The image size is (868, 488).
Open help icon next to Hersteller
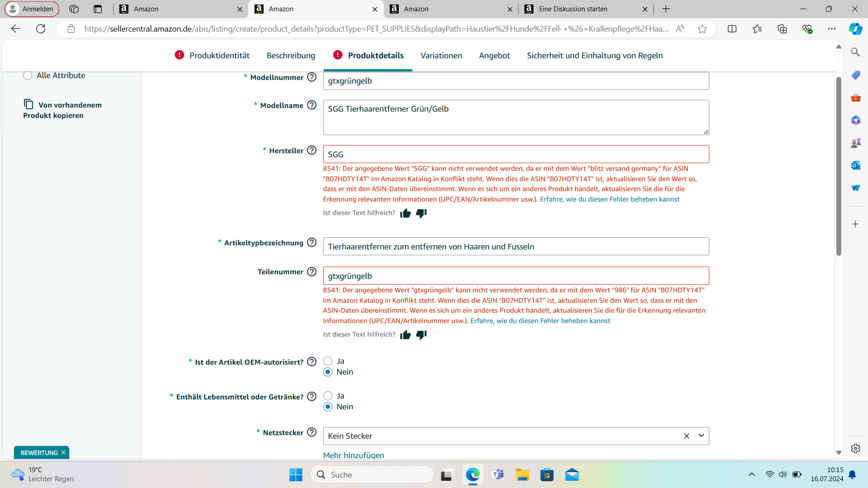311,150
